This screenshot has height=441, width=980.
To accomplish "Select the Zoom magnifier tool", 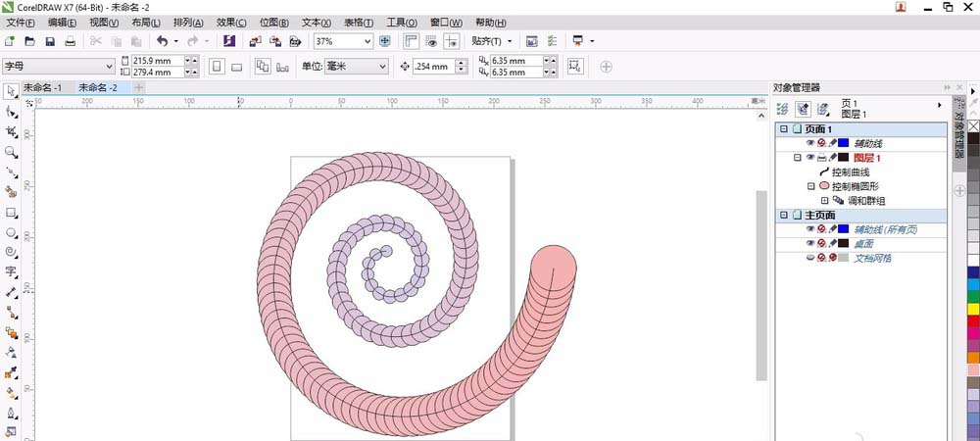I will coord(11,152).
